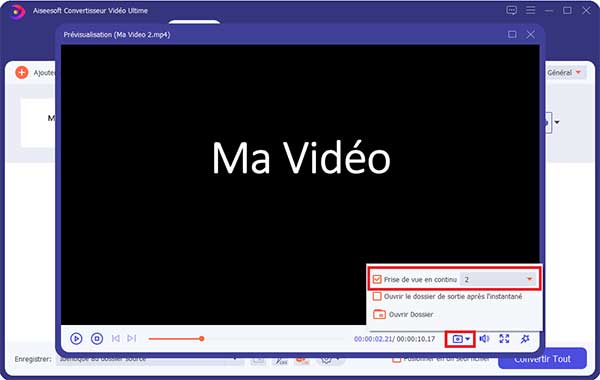Click the red plus Ajouter icon

click(22, 72)
